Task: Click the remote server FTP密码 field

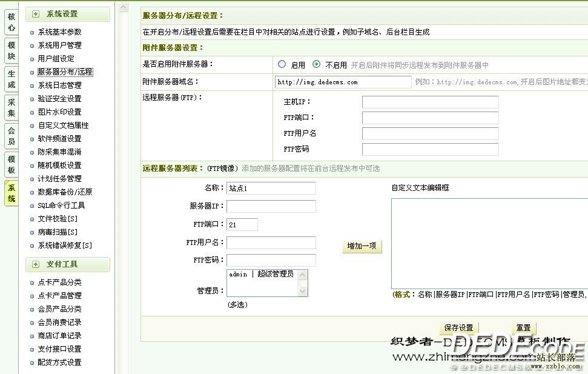Action: [430, 150]
